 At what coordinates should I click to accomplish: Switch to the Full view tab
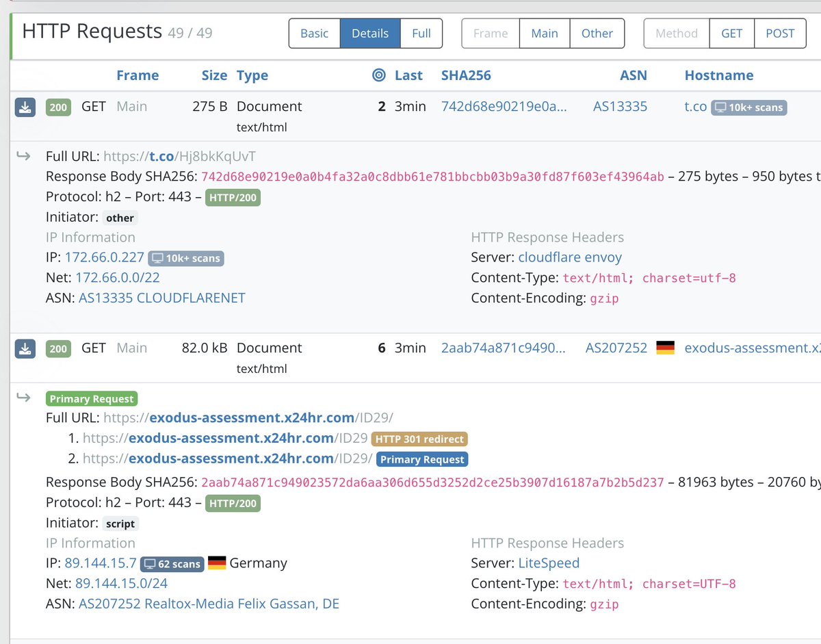tap(421, 33)
